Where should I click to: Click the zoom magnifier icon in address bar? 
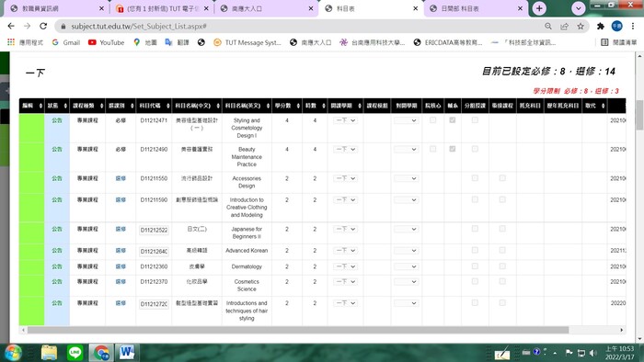coord(548,27)
